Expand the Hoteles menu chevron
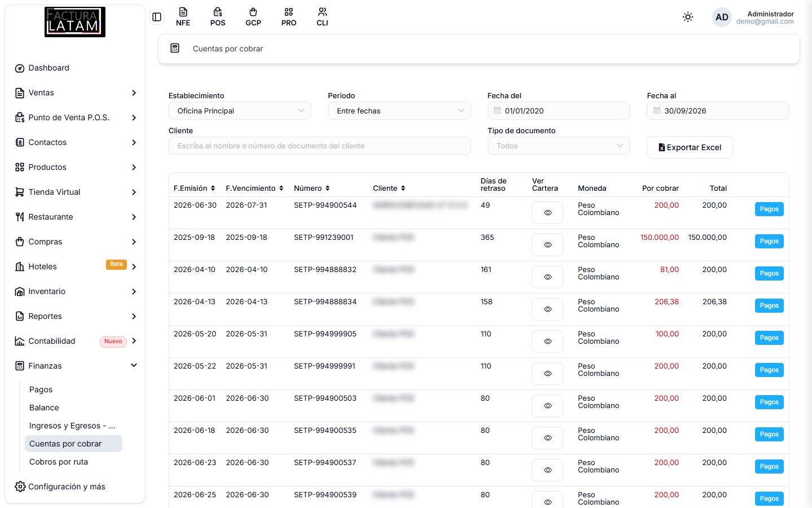Screen dimensions: 812x508 click(x=134, y=266)
